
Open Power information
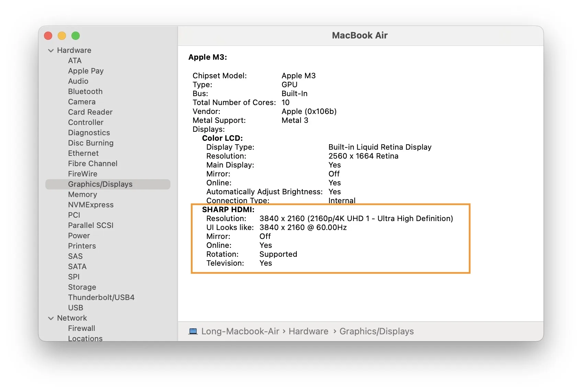(79, 236)
